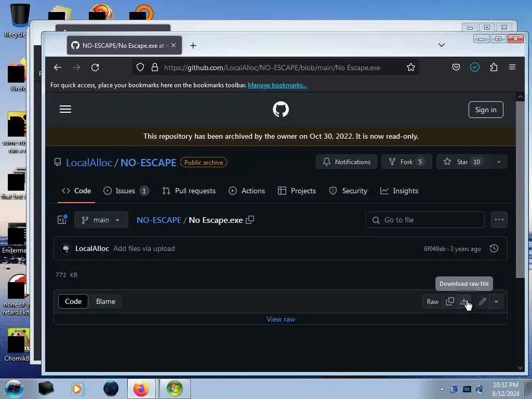
Task: Click the padlock site security icon
Action: [x=155, y=67]
